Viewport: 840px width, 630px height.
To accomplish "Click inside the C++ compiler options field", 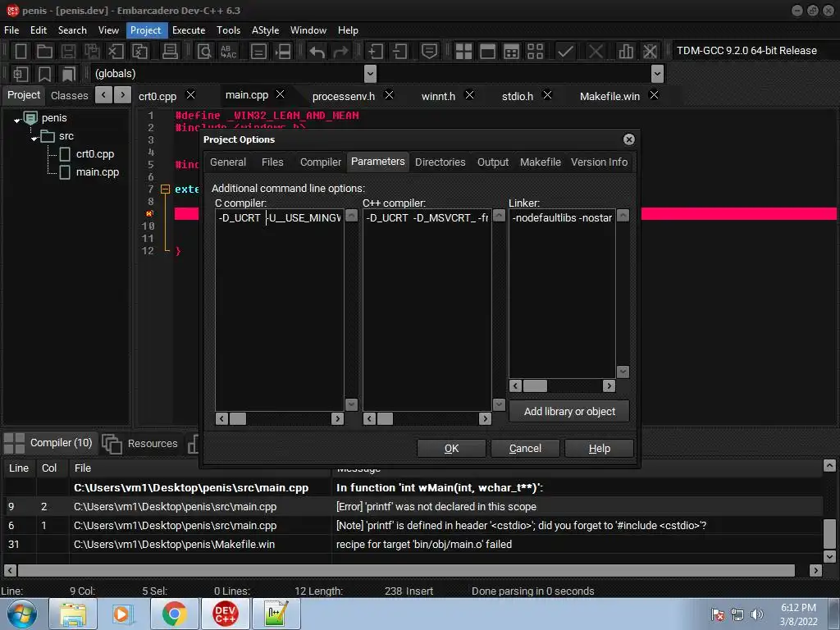I will 427,309.
